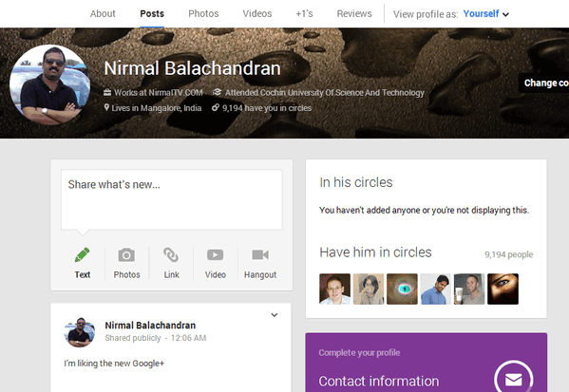Open the 9,194 people link

pos(509,254)
